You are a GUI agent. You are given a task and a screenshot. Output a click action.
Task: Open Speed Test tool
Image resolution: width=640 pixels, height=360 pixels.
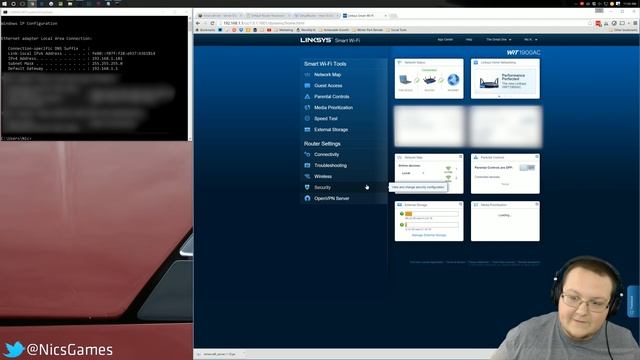point(326,119)
